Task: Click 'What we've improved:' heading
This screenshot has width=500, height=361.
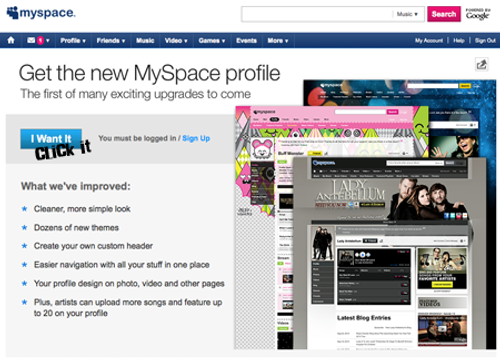Action: pyautogui.click(x=76, y=186)
